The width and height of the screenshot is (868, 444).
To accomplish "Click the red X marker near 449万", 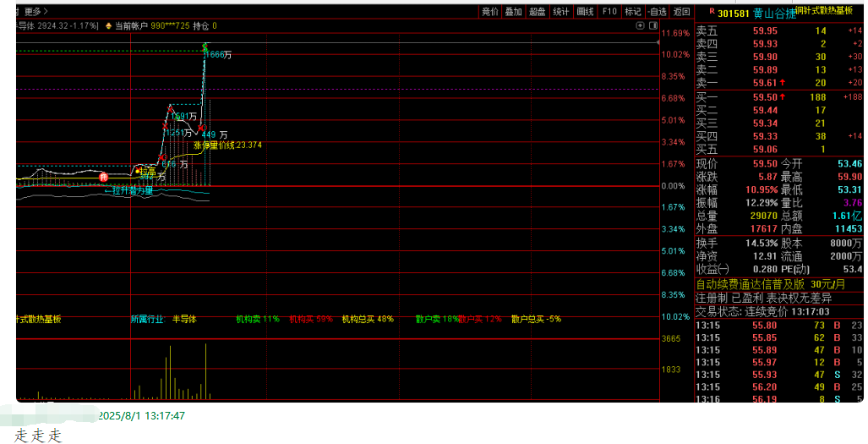I will [201, 128].
